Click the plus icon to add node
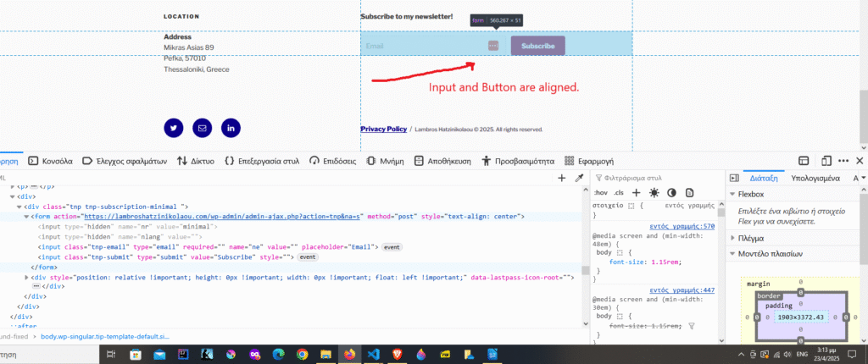 pyautogui.click(x=561, y=178)
